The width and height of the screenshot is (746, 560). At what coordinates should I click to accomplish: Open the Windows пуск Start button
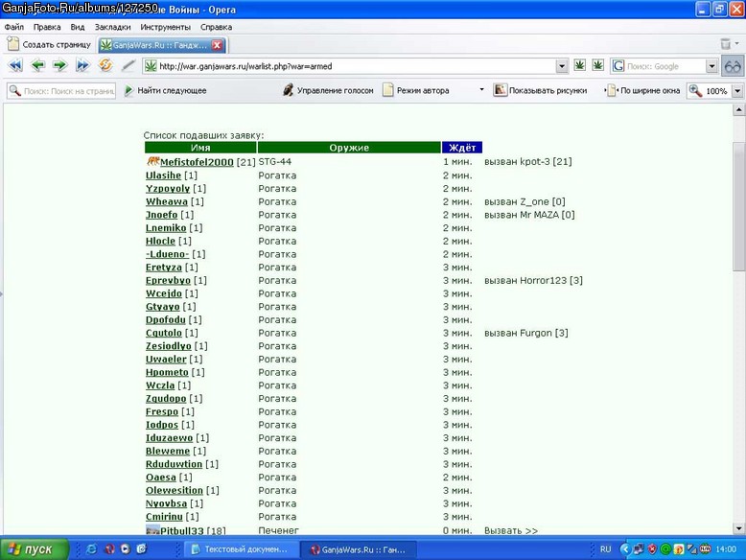pos(35,549)
